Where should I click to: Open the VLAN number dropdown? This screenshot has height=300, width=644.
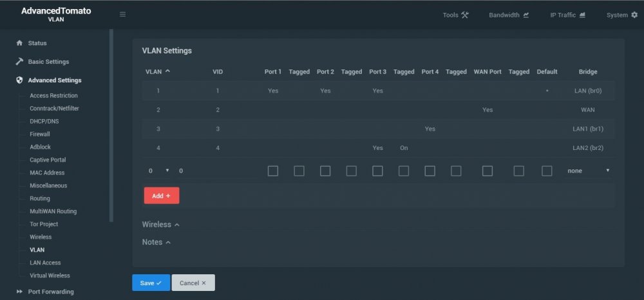[x=158, y=171]
